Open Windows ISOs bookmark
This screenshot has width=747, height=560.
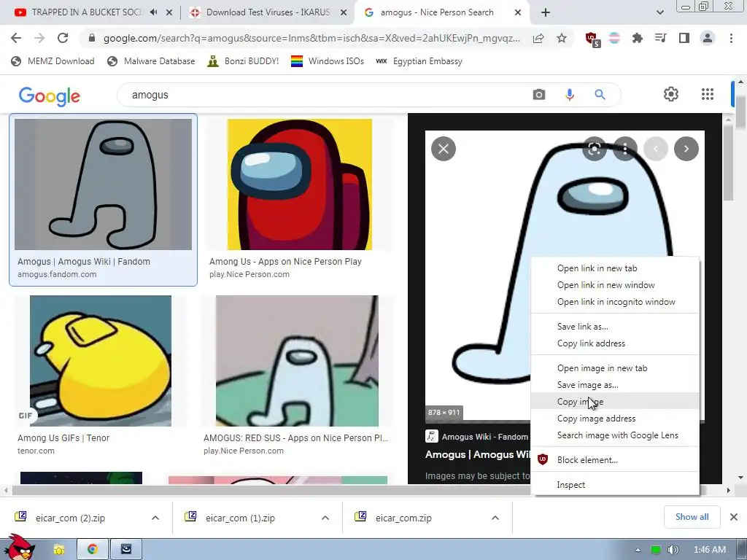pyautogui.click(x=328, y=61)
